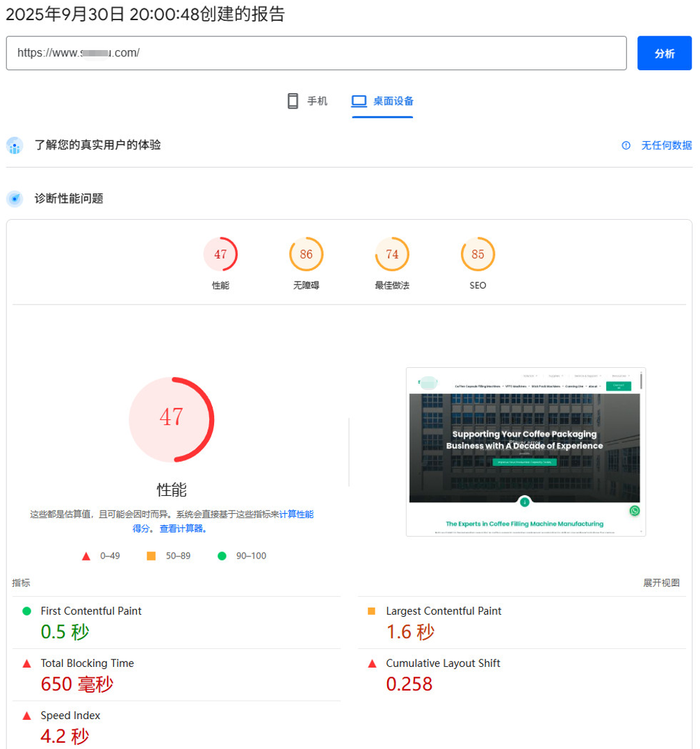Image resolution: width=700 pixels, height=749 pixels.
Task: Click the phone icon
Action: [x=293, y=102]
